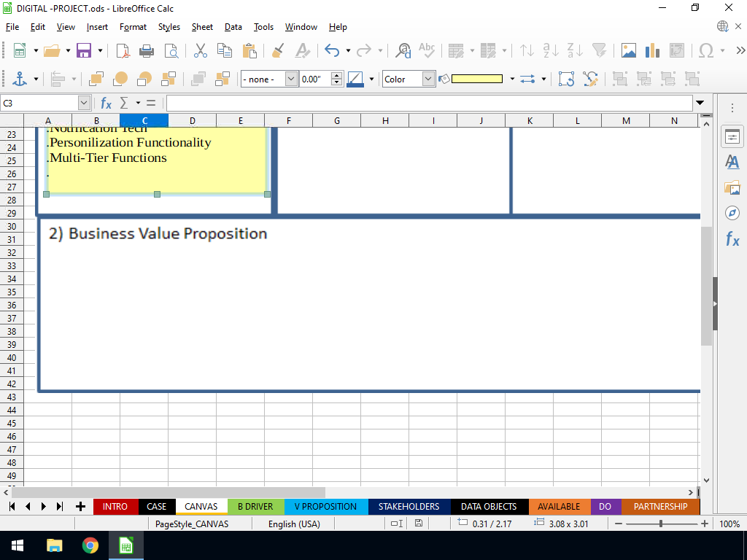Open sidebar Properties panel icon
This screenshot has width=747, height=560.
tap(732, 137)
